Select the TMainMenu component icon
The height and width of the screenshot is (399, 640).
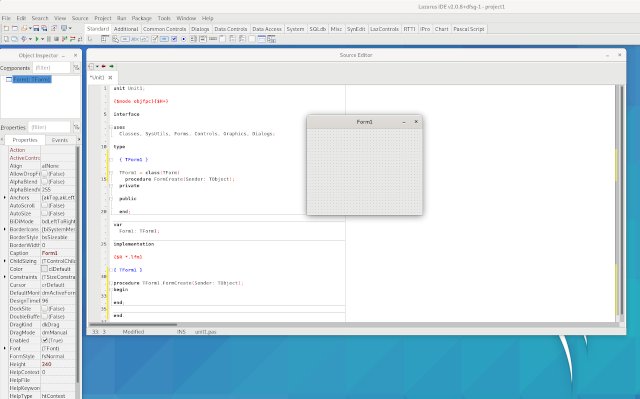[105, 39]
